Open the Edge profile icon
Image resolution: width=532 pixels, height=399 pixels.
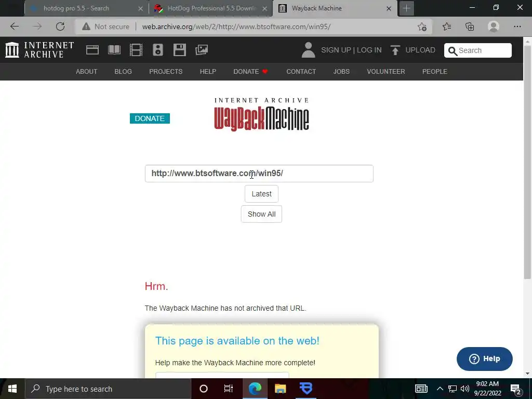point(494,26)
